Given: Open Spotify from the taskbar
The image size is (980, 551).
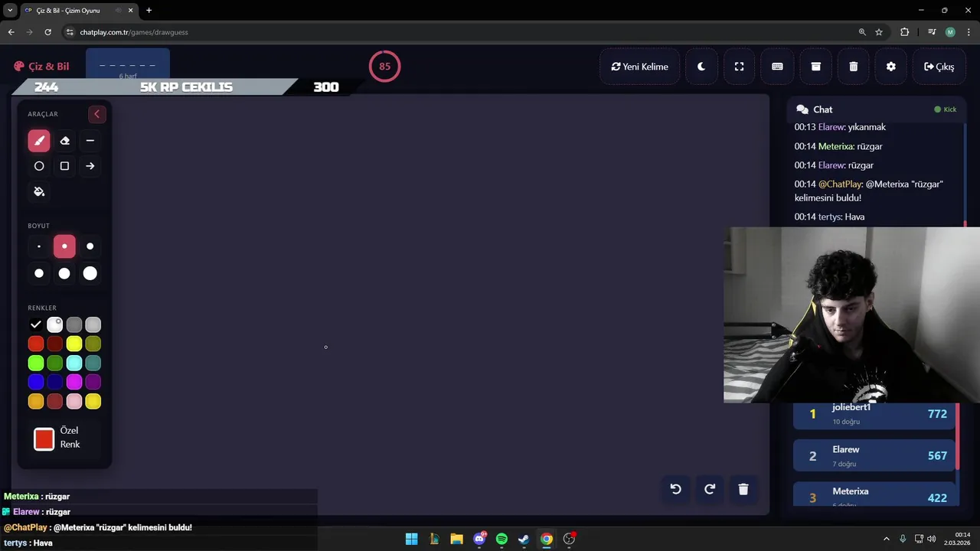Looking at the screenshot, I should (x=501, y=539).
